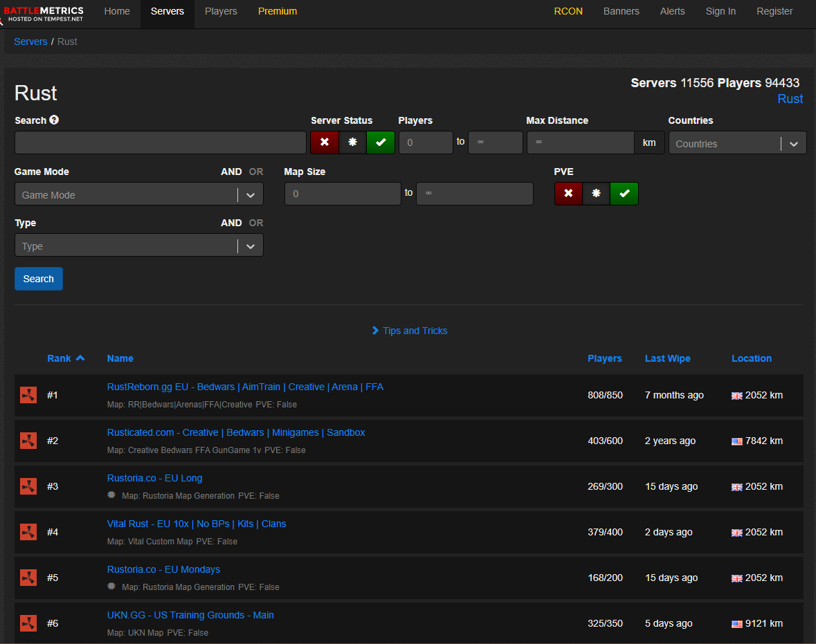The height and width of the screenshot is (644, 816).
Task: Click the up arrow next to the Rank header
Action: click(x=80, y=358)
